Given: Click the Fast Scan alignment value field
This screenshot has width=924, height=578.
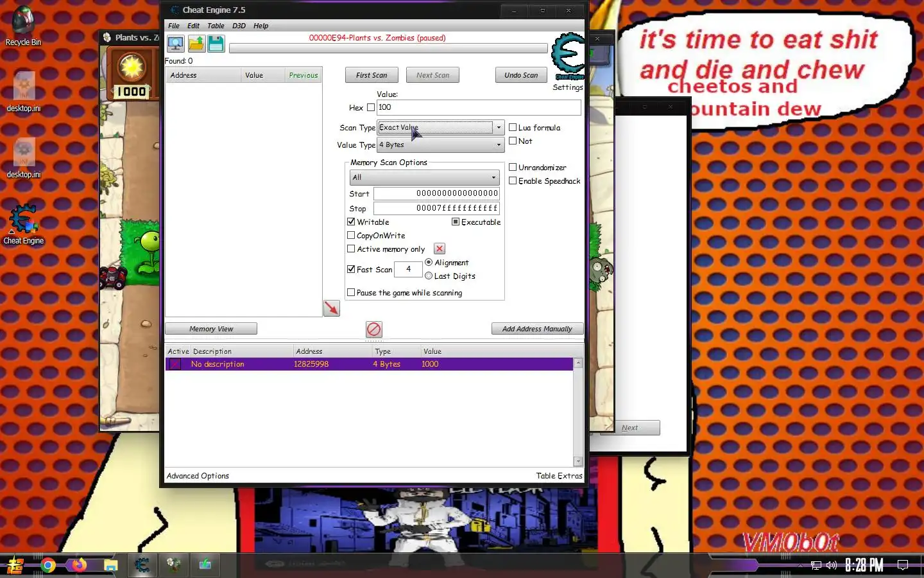Looking at the screenshot, I should pos(408,269).
